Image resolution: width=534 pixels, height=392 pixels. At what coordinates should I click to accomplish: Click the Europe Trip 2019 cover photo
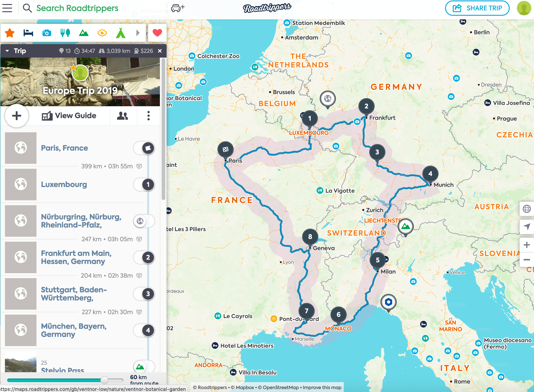80,82
